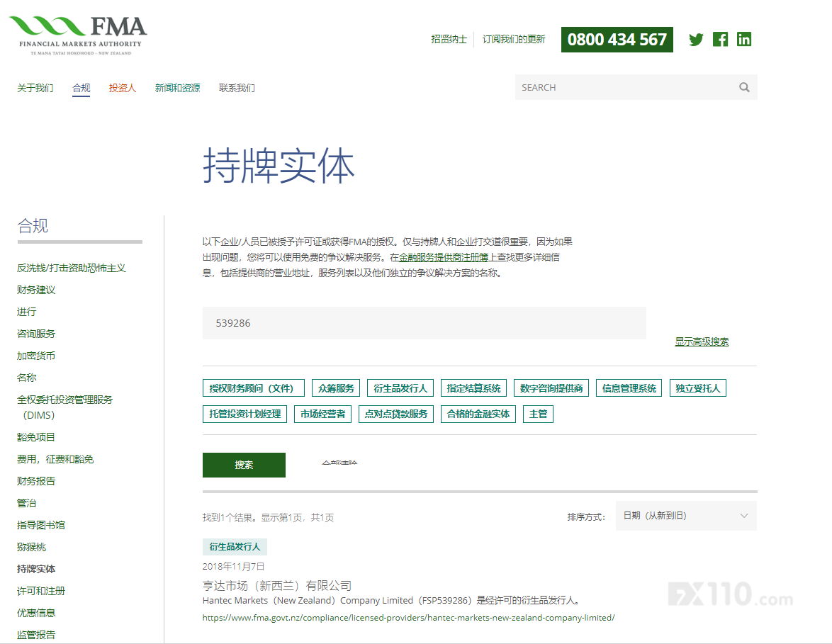Click the 合规 sidebar heading
The height and width of the screenshot is (644, 832).
point(33,225)
